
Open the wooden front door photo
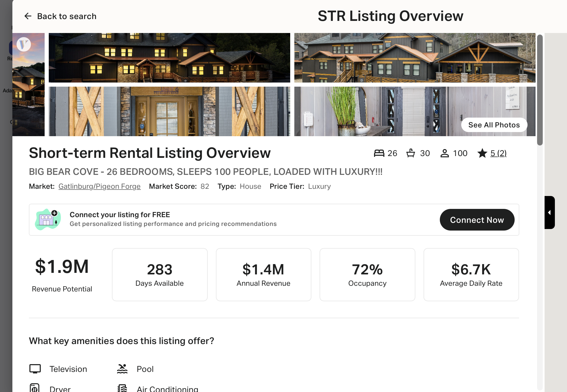169,111
